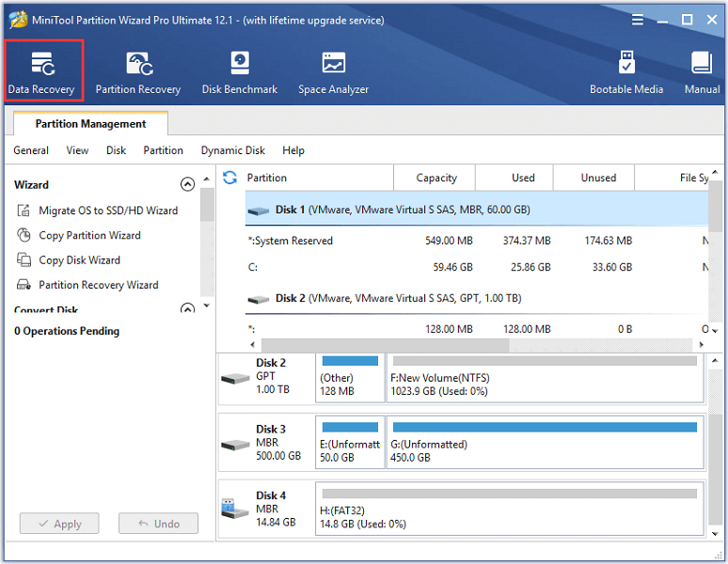Click left arrow of partition list horizontal scrollbar
This screenshot has width=728, height=564.
tap(253, 345)
